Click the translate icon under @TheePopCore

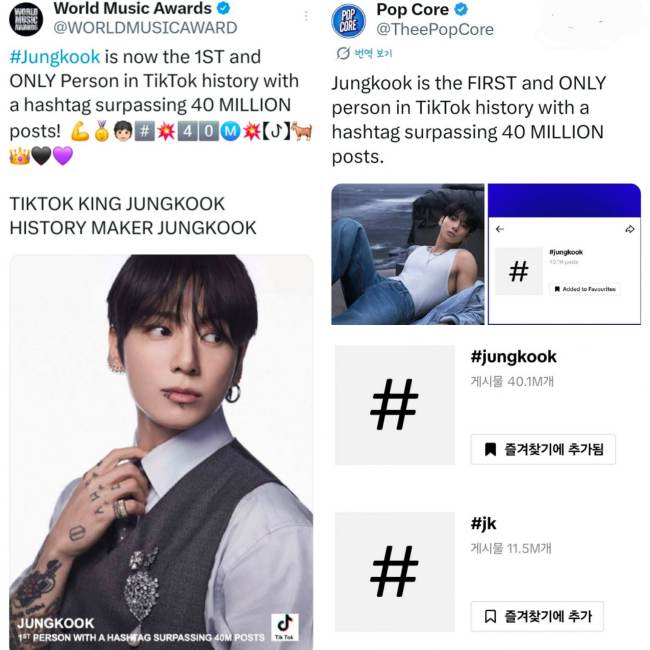coord(343,53)
